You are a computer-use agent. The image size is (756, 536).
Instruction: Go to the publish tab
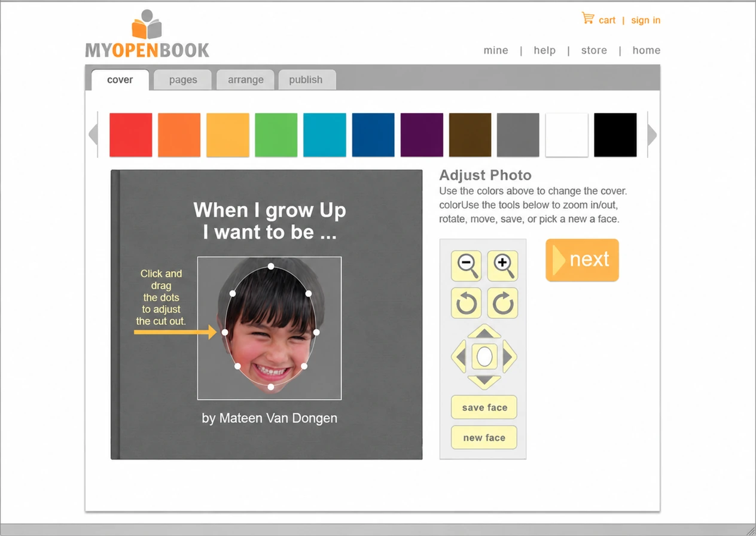[x=306, y=80]
